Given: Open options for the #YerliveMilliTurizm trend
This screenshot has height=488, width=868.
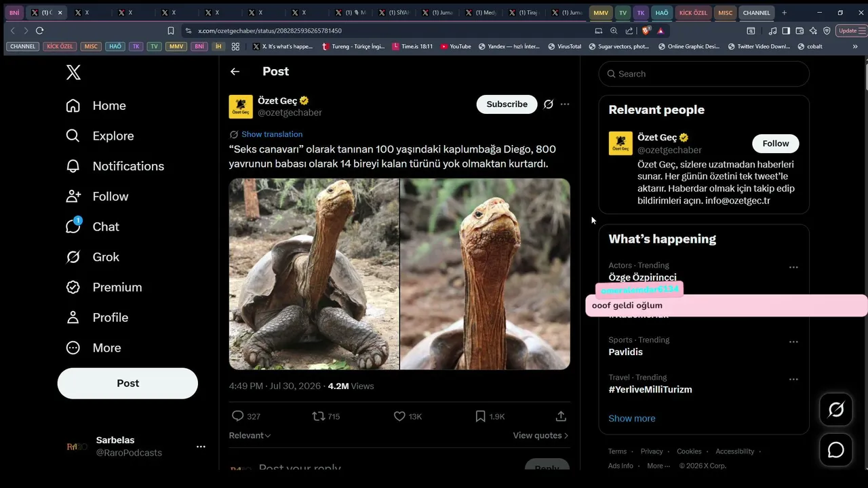Looking at the screenshot, I should pos(793,380).
